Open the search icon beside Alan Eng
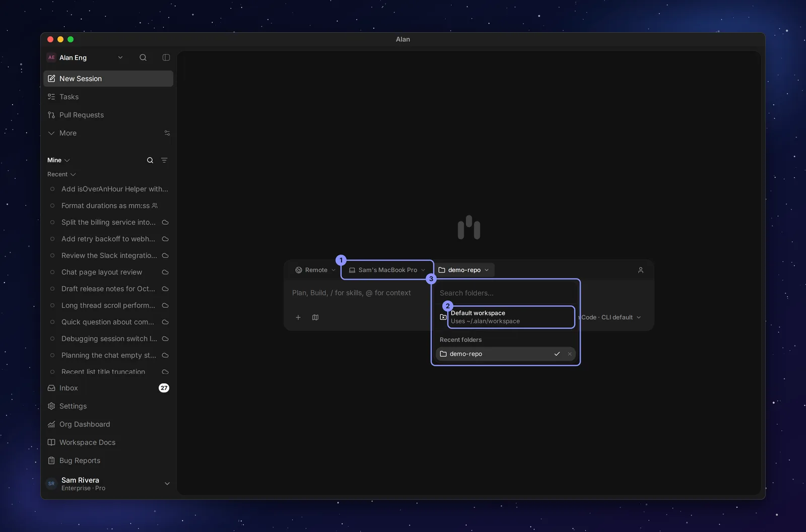 tap(143, 57)
